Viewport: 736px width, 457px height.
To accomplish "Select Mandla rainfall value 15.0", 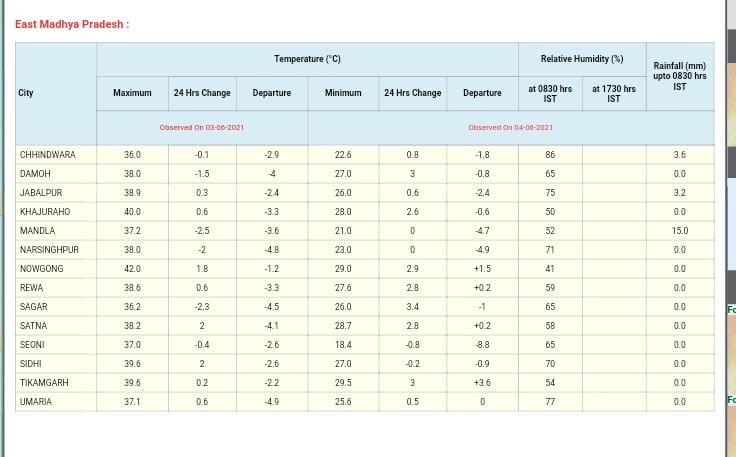I will [x=679, y=231].
